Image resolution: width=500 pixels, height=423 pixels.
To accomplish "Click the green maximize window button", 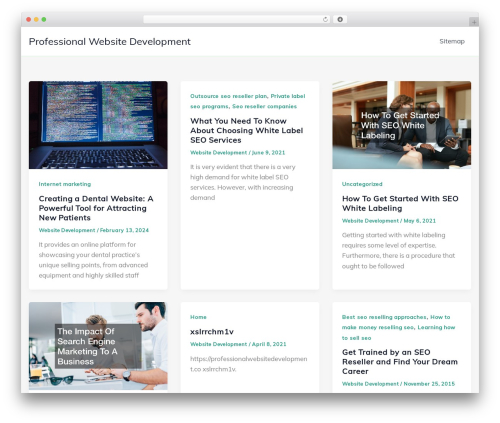I will (44, 19).
